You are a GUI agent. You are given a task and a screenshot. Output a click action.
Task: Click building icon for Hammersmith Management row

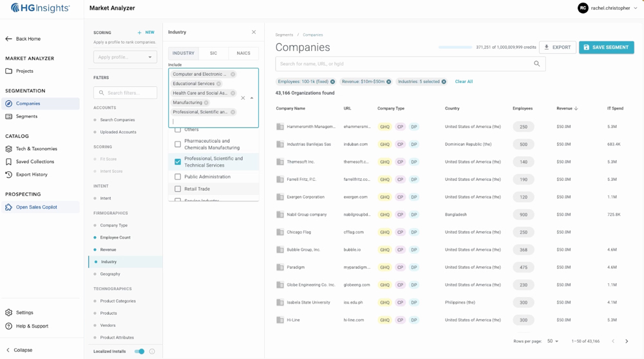[x=280, y=127]
